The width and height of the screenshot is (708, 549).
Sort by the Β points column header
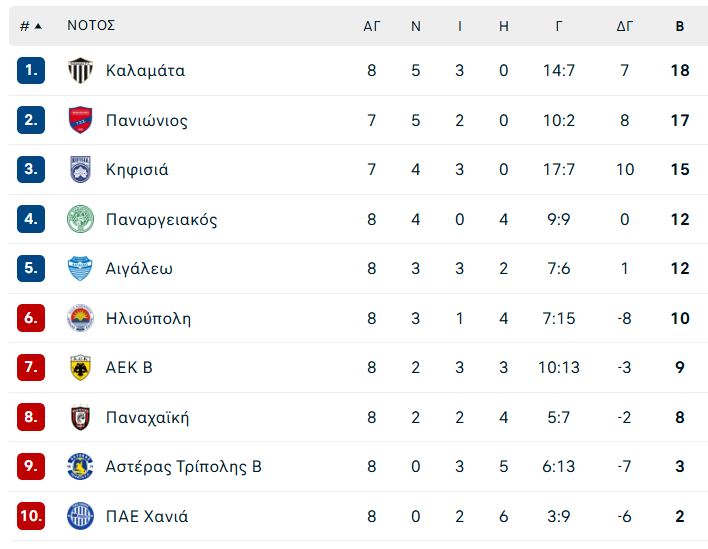[680, 26]
